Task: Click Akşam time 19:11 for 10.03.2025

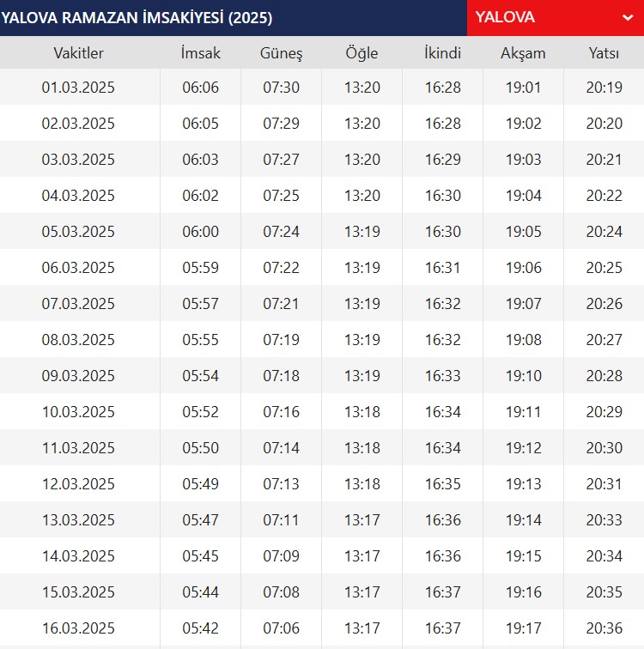Action: click(x=523, y=412)
